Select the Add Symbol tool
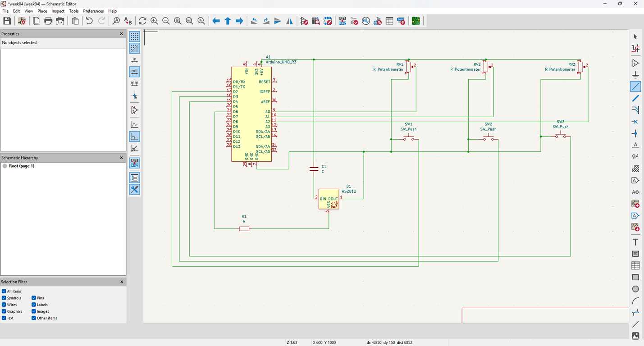This screenshot has width=644, height=346. point(635,63)
